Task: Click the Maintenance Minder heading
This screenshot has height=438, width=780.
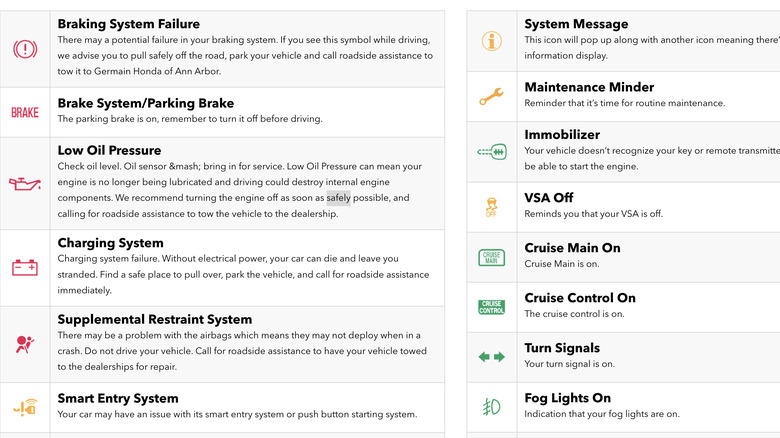Action: coord(589,87)
